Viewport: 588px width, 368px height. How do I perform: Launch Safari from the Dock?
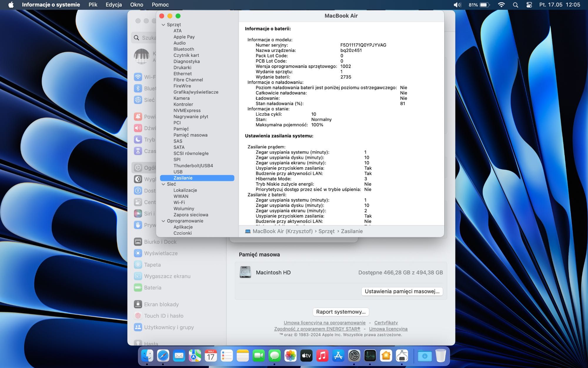click(163, 356)
